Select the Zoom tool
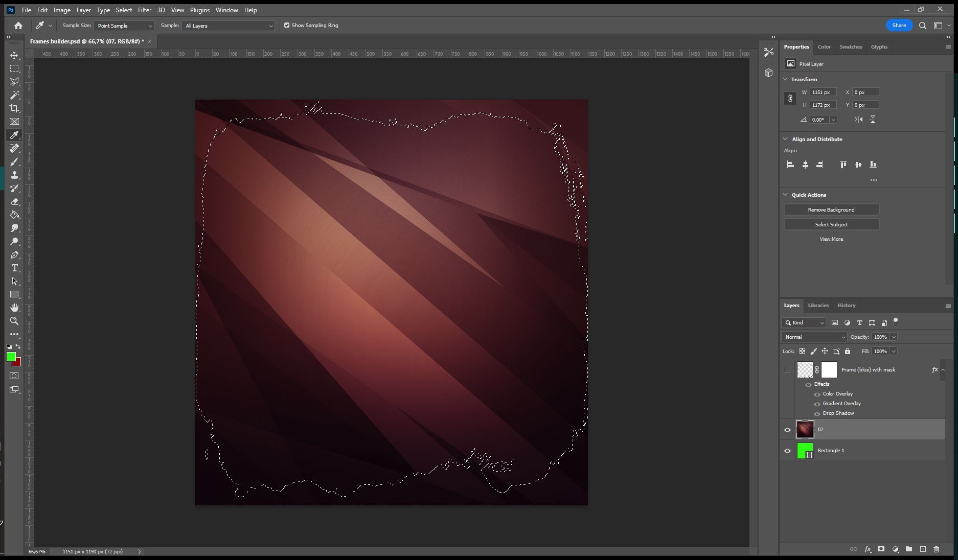 [14, 321]
